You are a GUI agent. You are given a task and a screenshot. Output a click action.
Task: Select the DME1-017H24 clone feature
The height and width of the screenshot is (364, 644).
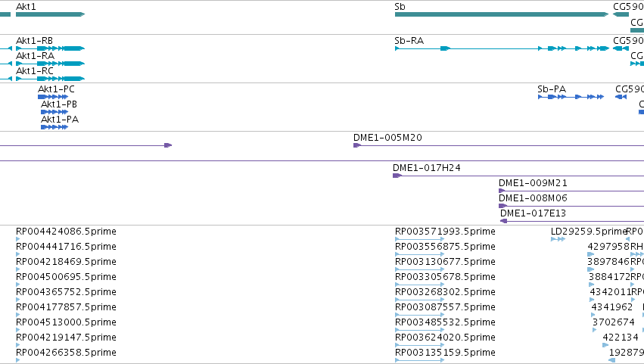pyautogui.click(x=518, y=176)
